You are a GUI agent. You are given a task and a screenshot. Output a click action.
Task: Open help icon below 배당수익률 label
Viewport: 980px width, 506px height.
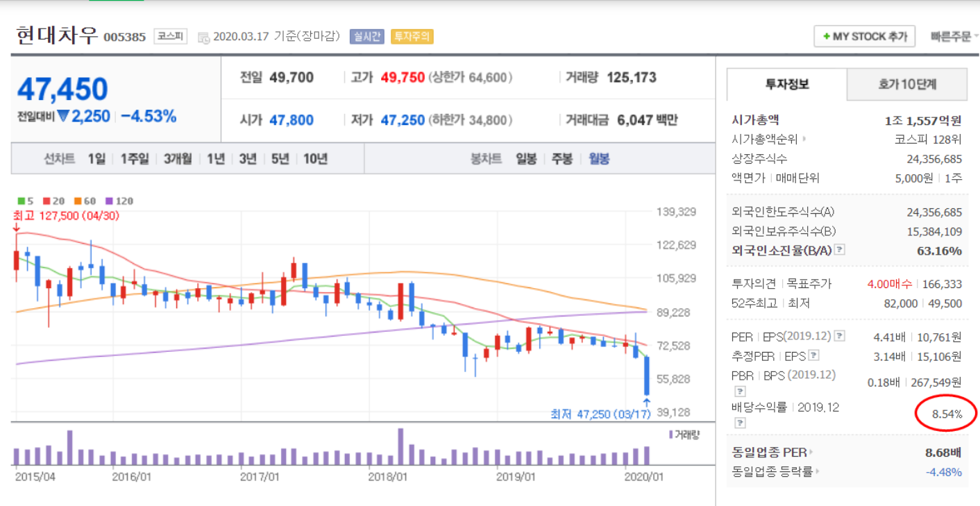740,422
